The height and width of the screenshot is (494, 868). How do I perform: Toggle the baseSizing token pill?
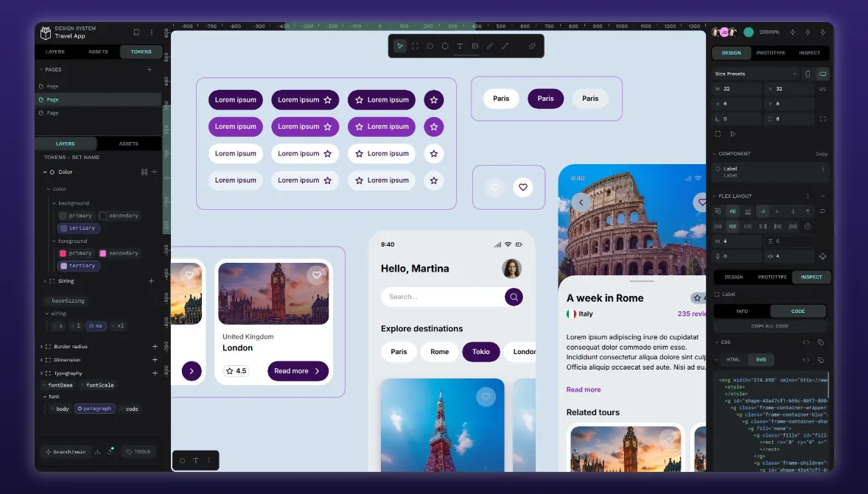click(66, 300)
